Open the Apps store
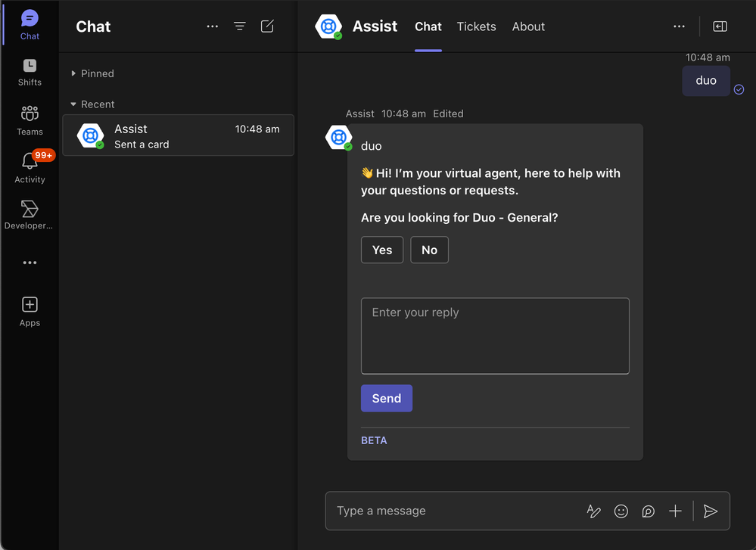 click(x=30, y=312)
